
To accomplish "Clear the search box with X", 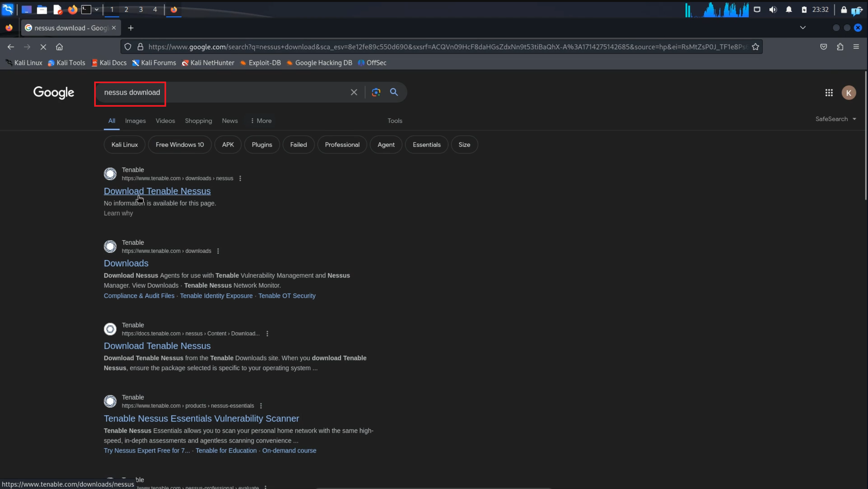I will [x=354, y=92].
